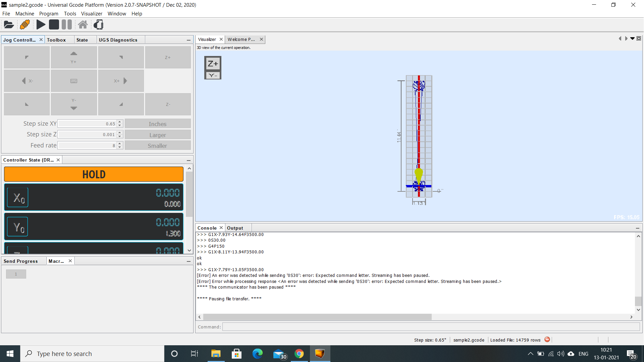Click Step size XY input field

87,124
